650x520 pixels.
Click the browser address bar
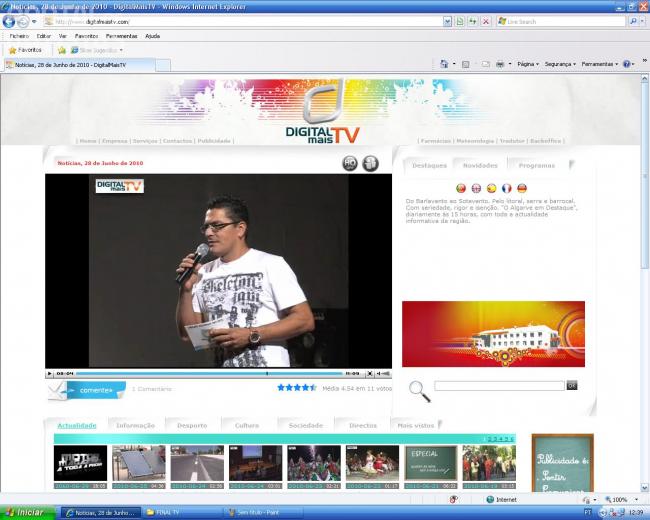243,21
